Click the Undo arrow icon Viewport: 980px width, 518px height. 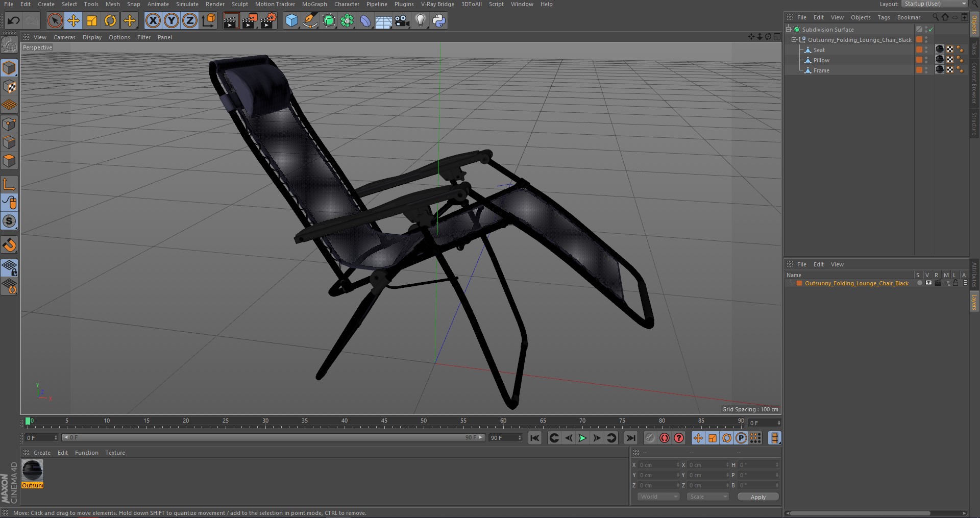[14, 21]
